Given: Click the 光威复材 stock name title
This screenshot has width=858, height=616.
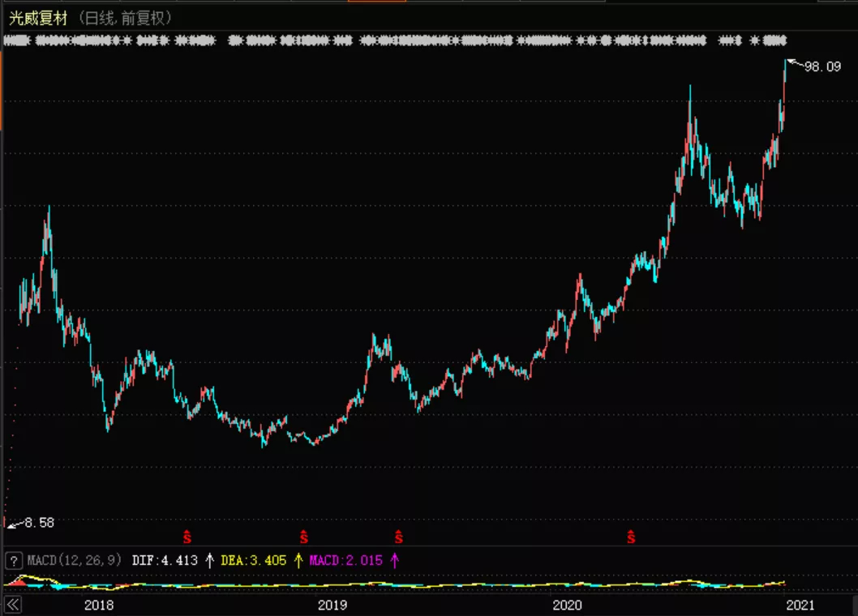Looking at the screenshot, I should (x=39, y=18).
